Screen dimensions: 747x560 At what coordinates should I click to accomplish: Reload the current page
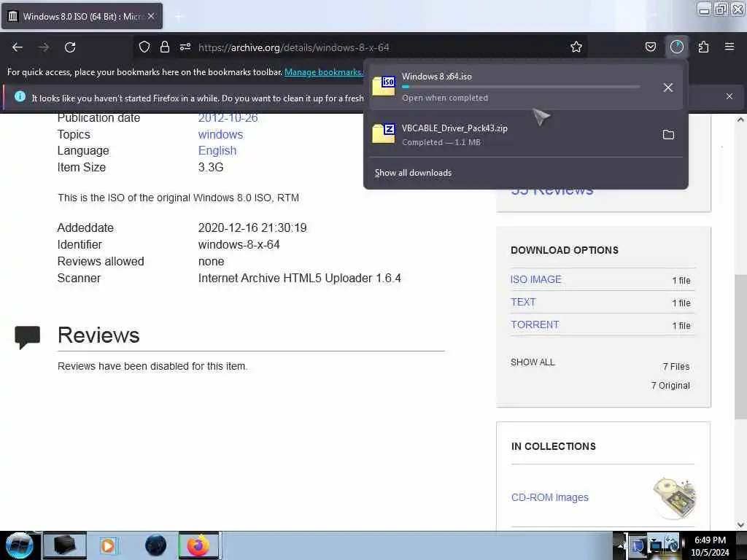(70, 47)
